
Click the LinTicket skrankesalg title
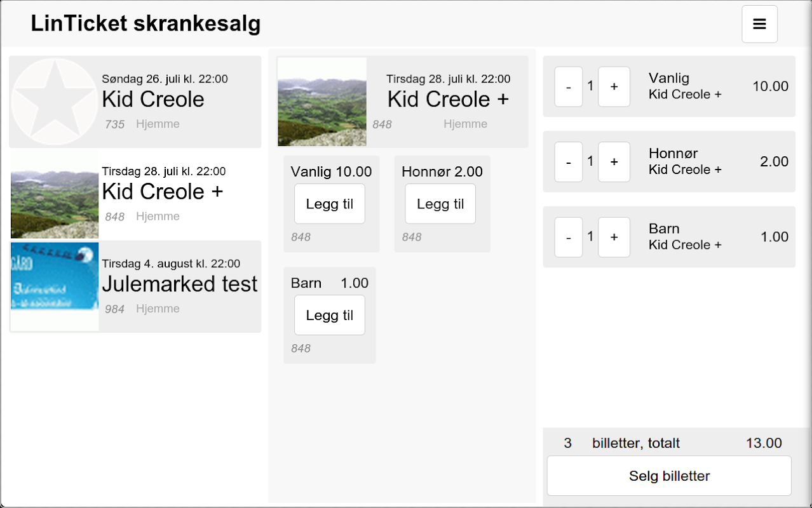point(145,24)
